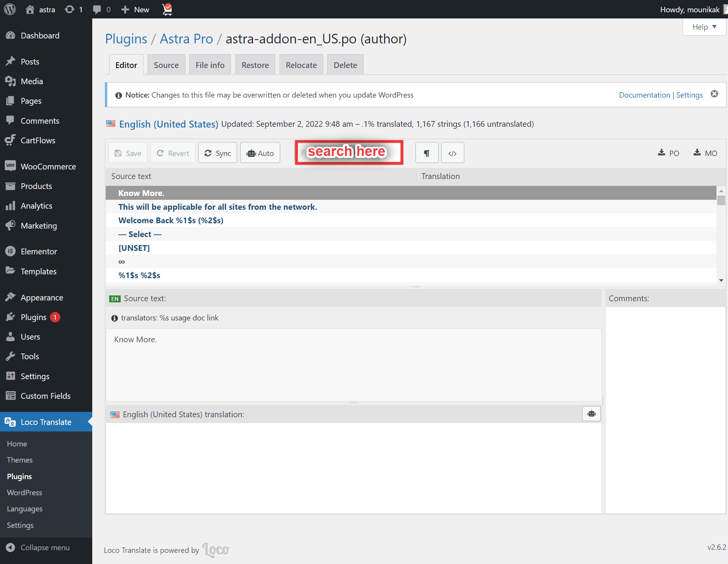Image resolution: width=728 pixels, height=564 pixels.
Task: Toggle invisible characters pilcrow button
Action: (427, 153)
